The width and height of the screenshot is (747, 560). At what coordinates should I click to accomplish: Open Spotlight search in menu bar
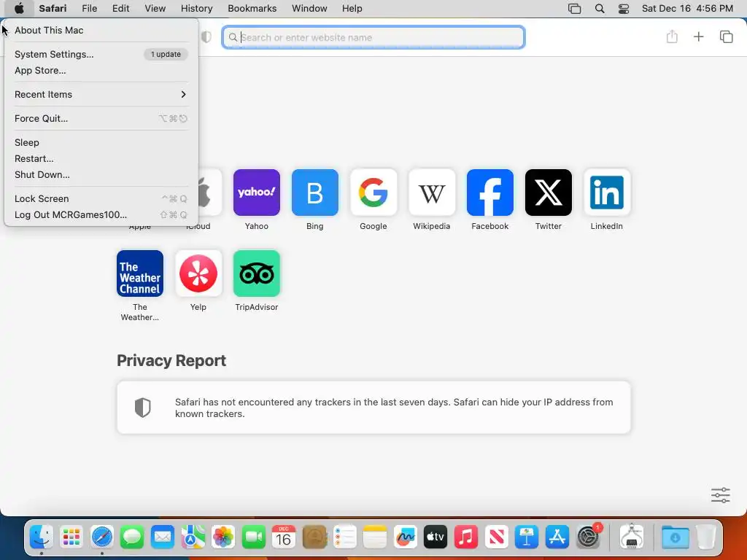pos(600,9)
